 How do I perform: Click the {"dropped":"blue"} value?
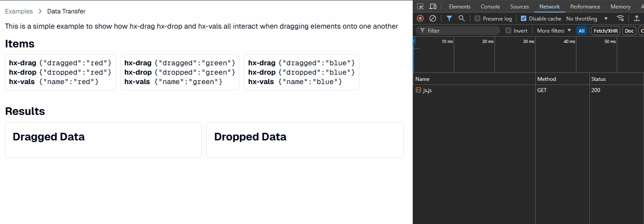[x=316, y=72]
